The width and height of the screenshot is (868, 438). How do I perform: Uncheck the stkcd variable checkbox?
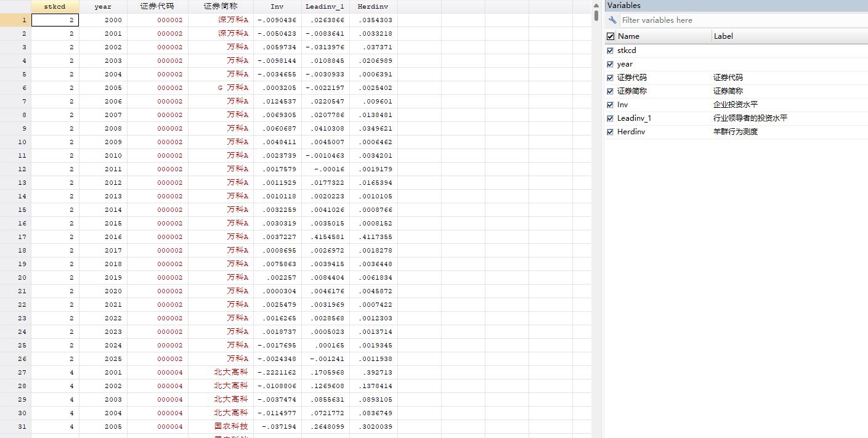tap(610, 51)
